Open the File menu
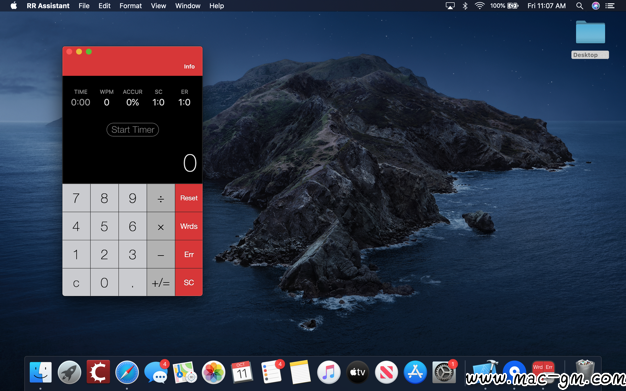The image size is (626, 391). click(84, 6)
